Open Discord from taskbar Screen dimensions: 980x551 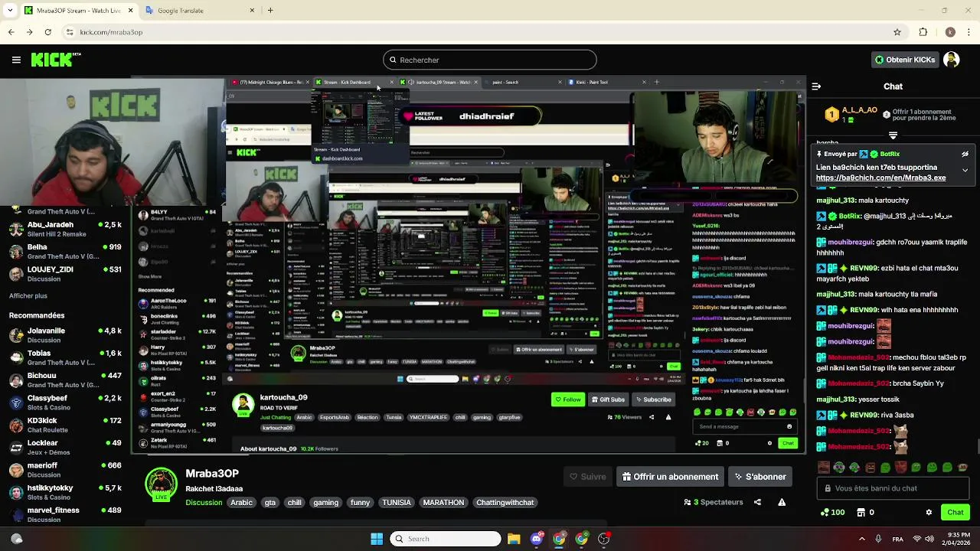[537, 539]
